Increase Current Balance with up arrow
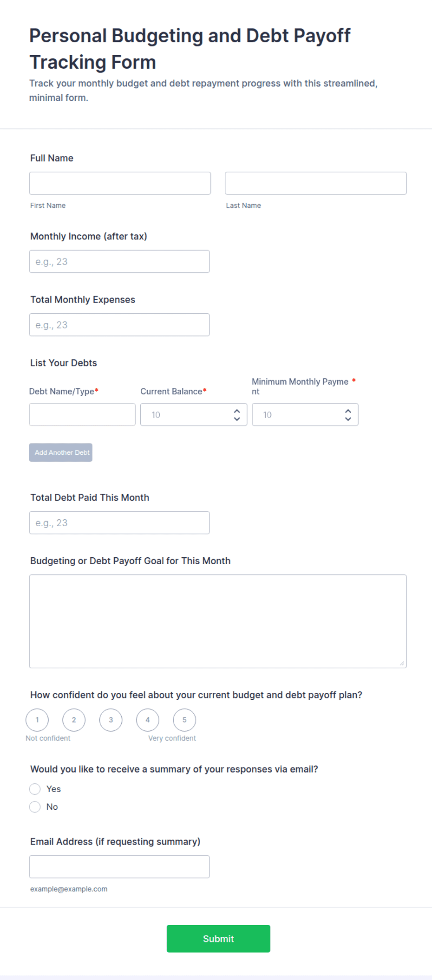432x980 pixels. coord(237,411)
